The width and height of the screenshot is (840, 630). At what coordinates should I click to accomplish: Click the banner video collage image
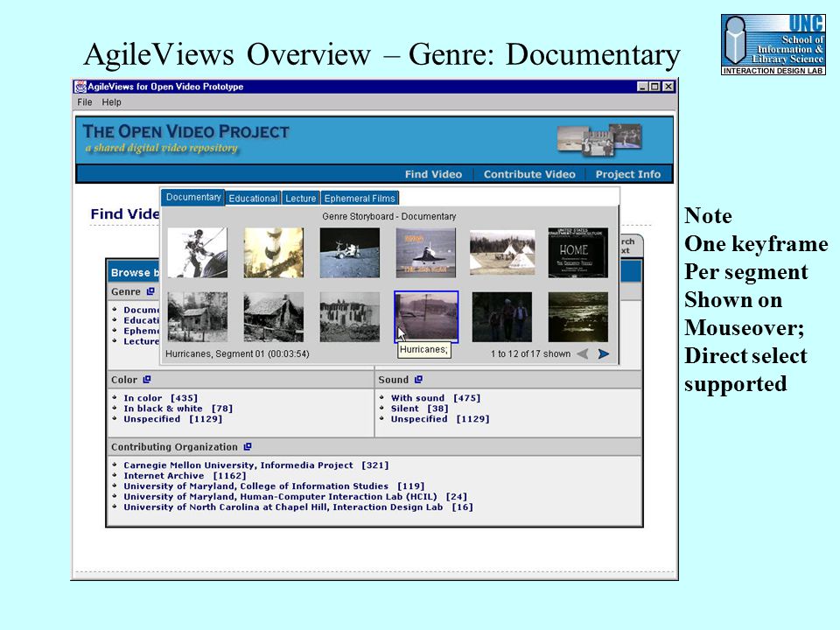point(598,140)
